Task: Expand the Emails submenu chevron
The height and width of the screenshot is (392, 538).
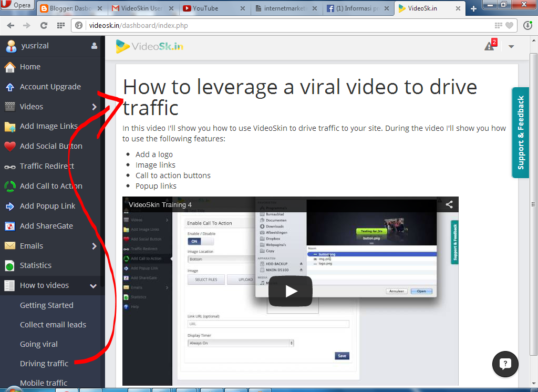Action: [94, 246]
